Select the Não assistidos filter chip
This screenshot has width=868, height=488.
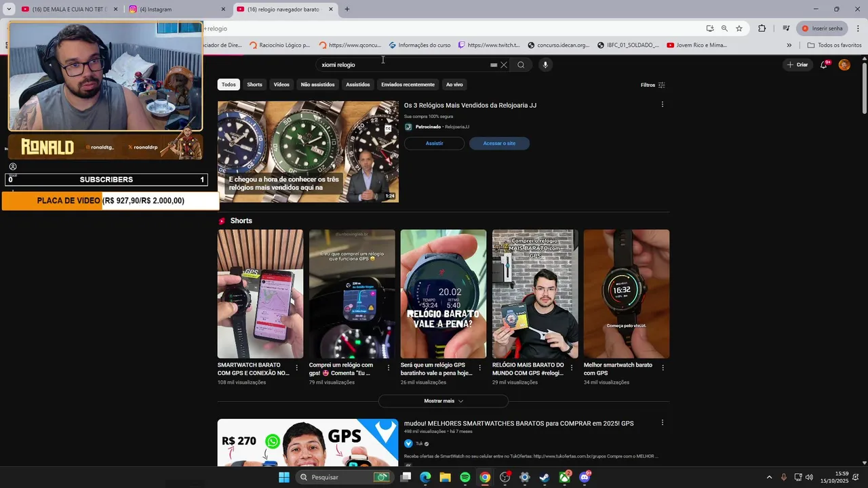(317, 85)
